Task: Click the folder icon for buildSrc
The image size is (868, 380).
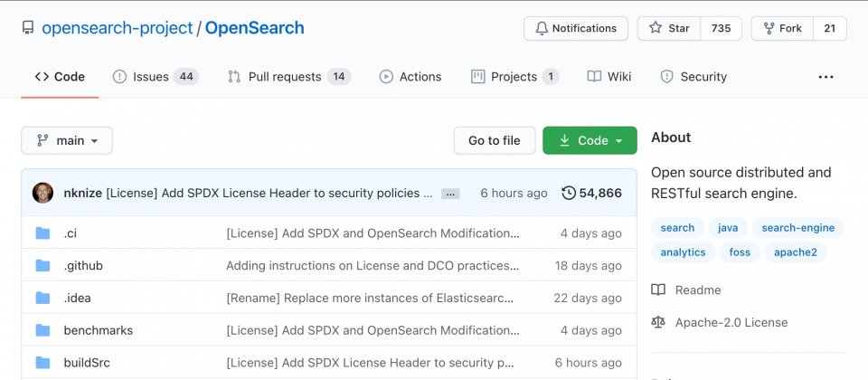Action: click(x=42, y=363)
